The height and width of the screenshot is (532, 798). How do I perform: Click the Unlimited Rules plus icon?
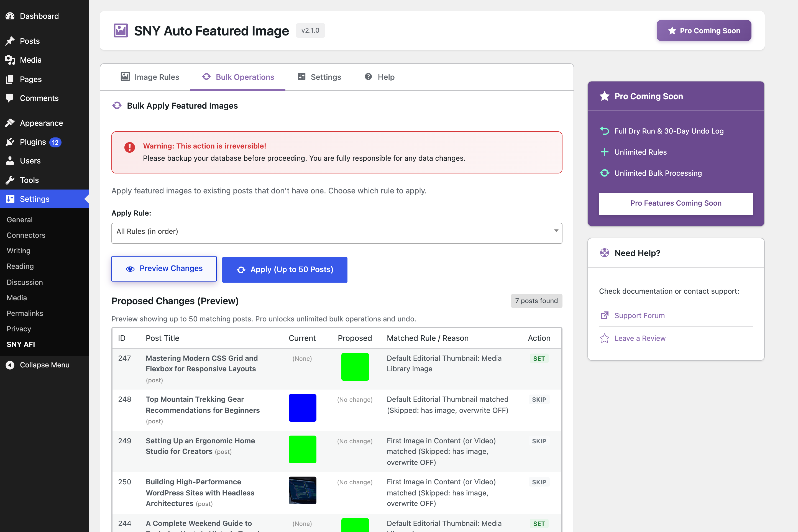tap(605, 152)
